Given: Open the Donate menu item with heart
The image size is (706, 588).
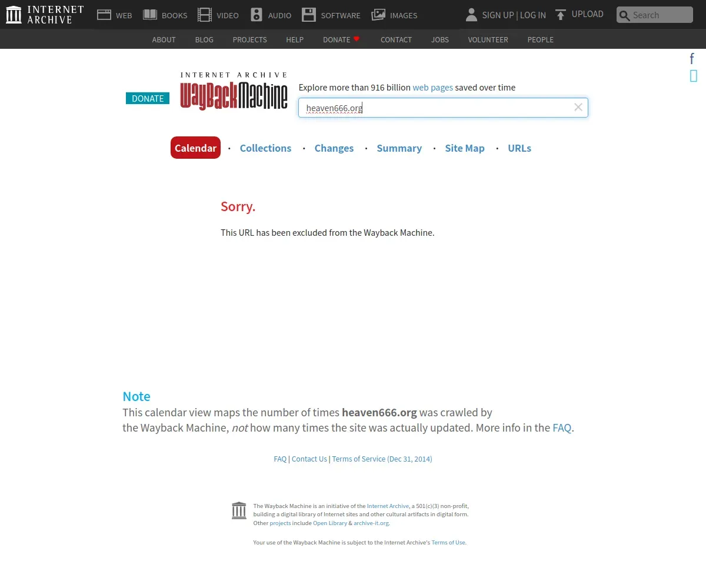Looking at the screenshot, I should click(x=341, y=39).
